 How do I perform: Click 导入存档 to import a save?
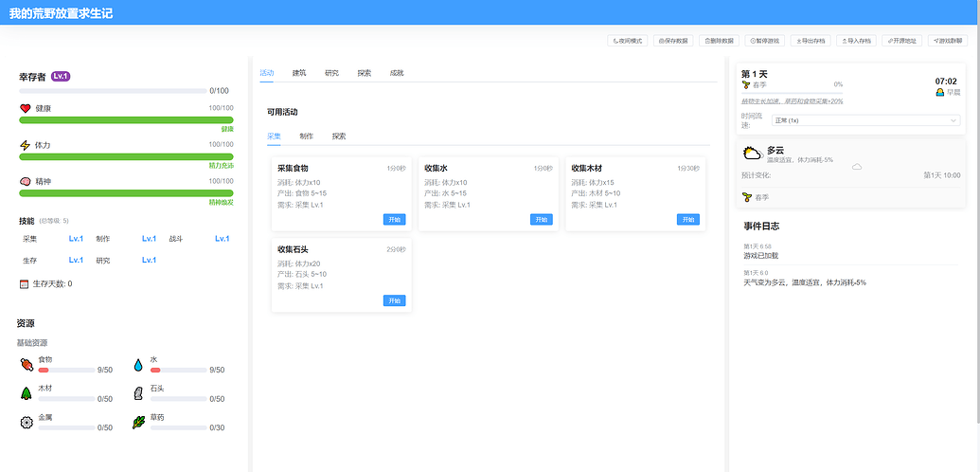tap(856, 41)
